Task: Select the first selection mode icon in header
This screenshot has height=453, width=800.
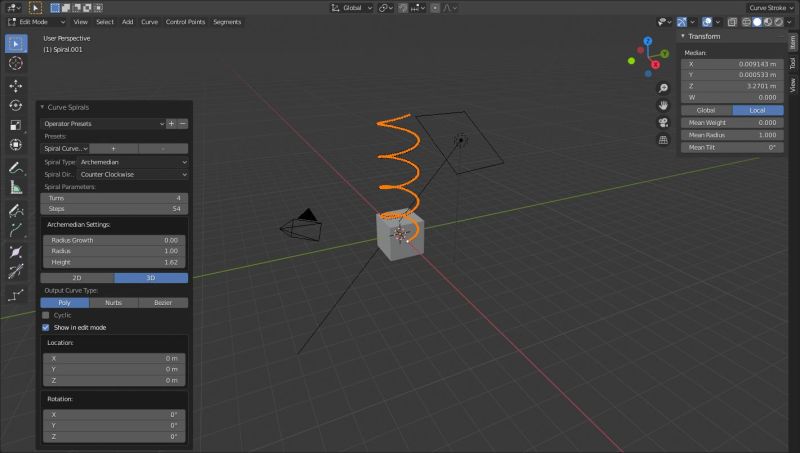Action: pos(55,8)
